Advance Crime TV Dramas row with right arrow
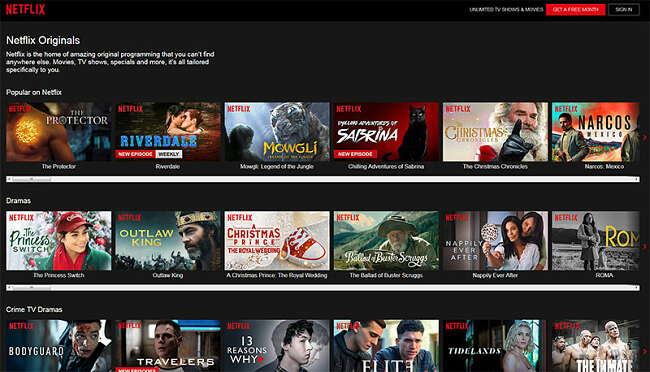The width and height of the screenshot is (650, 372). coord(645,352)
